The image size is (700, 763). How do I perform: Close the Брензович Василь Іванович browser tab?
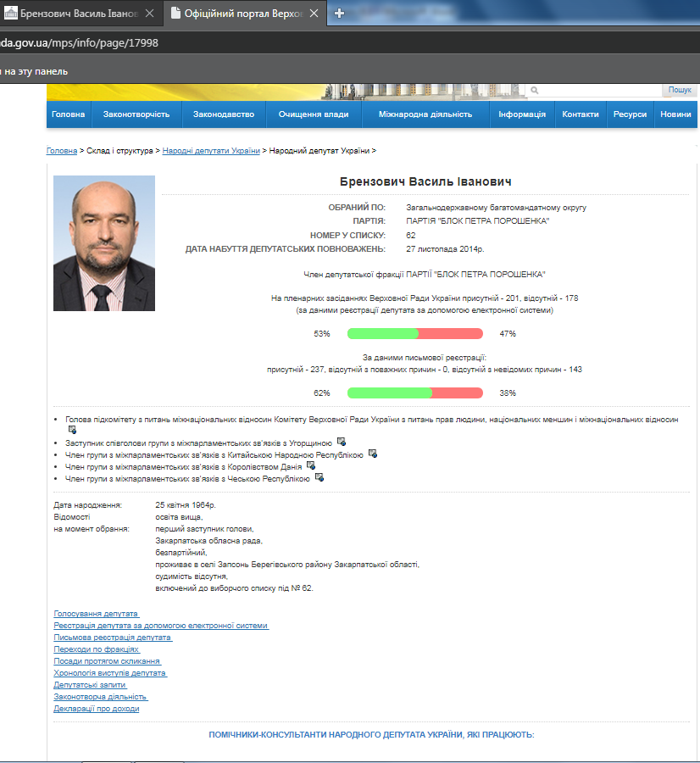(150, 14)
